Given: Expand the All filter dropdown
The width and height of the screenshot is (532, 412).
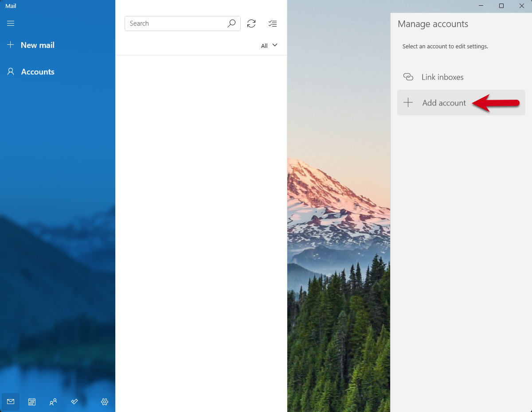Looking at the screenshot, I should tap(269, 46).
